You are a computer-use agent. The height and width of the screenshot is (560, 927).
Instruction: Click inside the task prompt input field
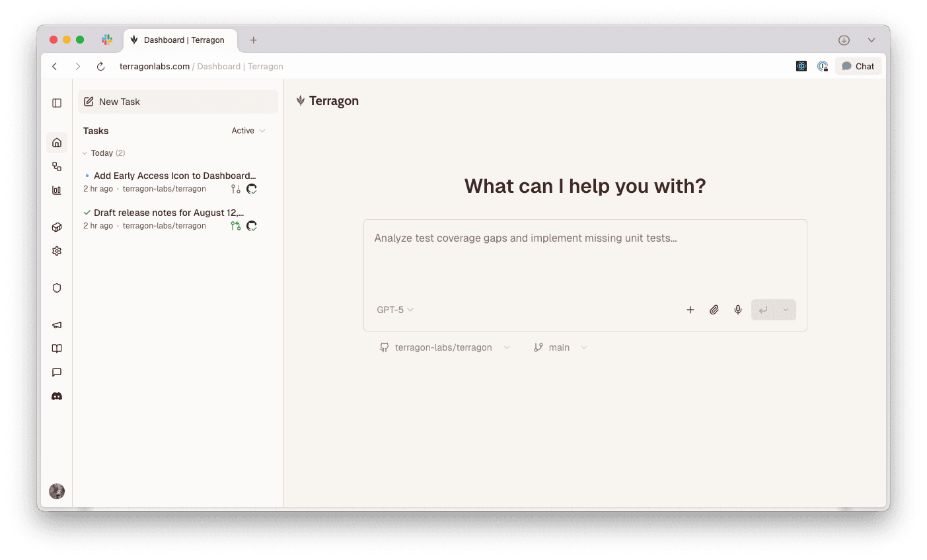tap(584, 258)
